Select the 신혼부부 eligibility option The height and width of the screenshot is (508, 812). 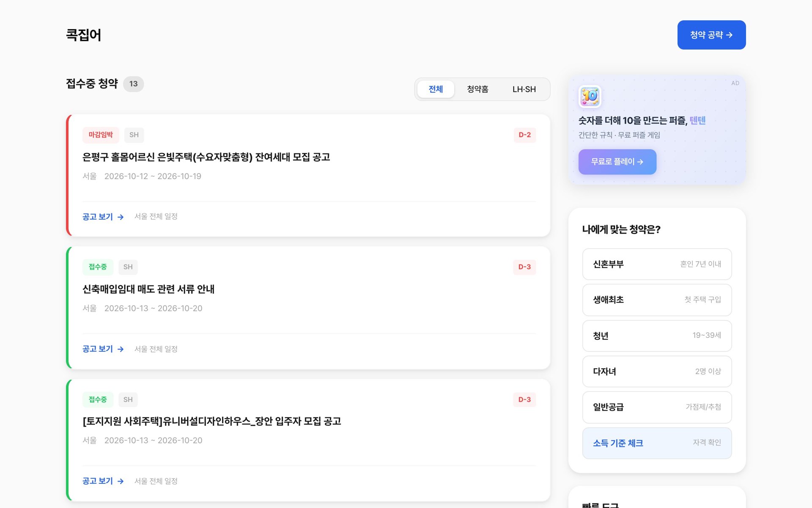coord(657,264)
